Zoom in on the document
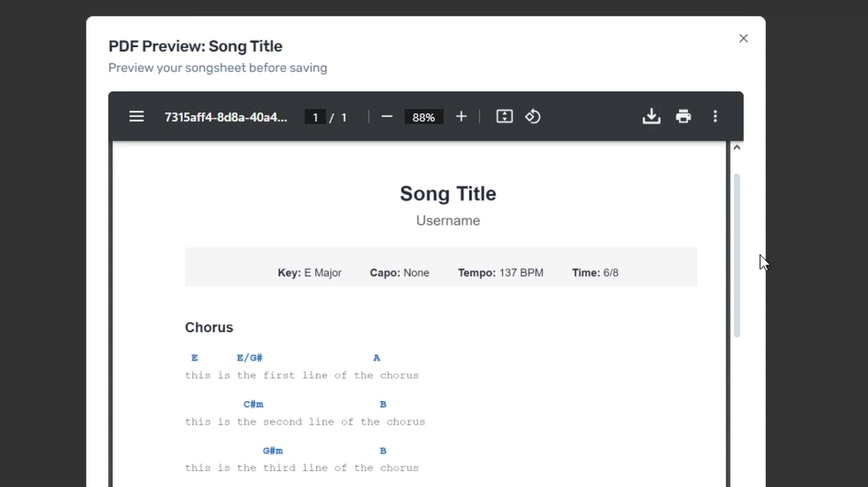Image resolution: width=868 pixels, height=487 pixels. click(x=461, y=117)
